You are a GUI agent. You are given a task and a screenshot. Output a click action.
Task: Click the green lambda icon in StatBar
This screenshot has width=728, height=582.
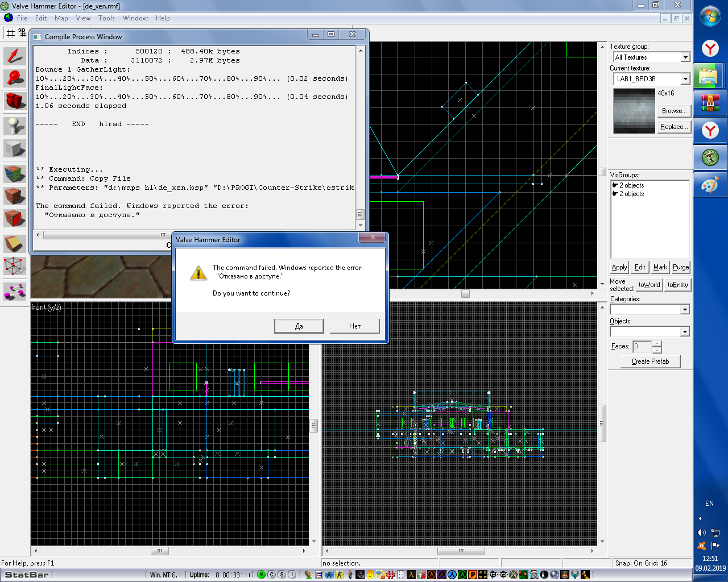pyautogui.click(x=462, y=575)
